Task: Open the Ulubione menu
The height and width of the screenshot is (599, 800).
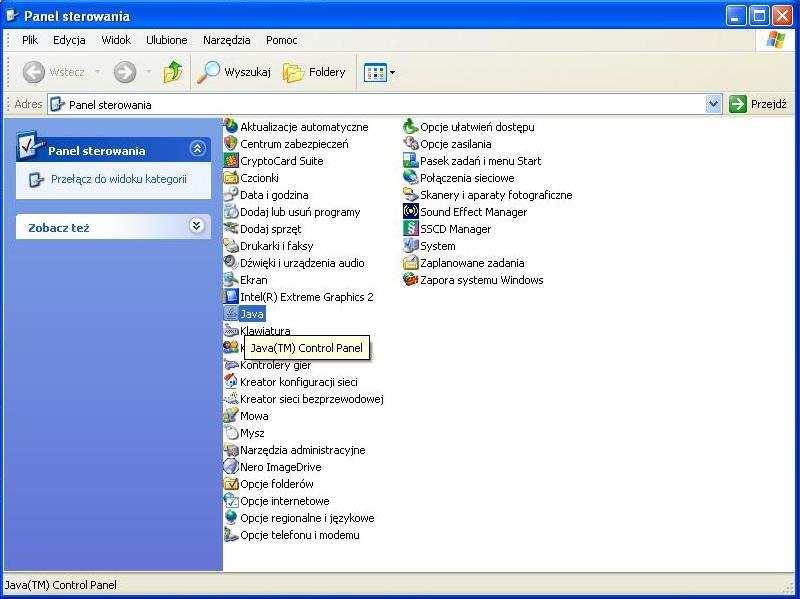Action: [x=167, y=40]
